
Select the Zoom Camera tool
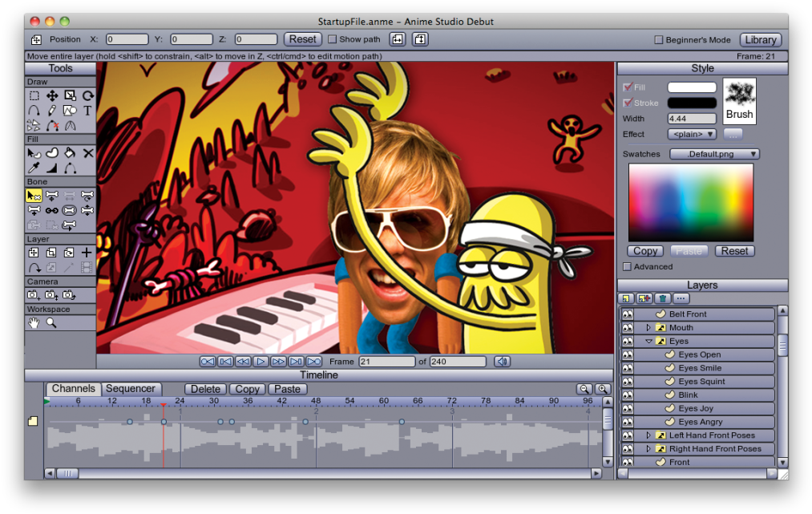click(51, 295)
